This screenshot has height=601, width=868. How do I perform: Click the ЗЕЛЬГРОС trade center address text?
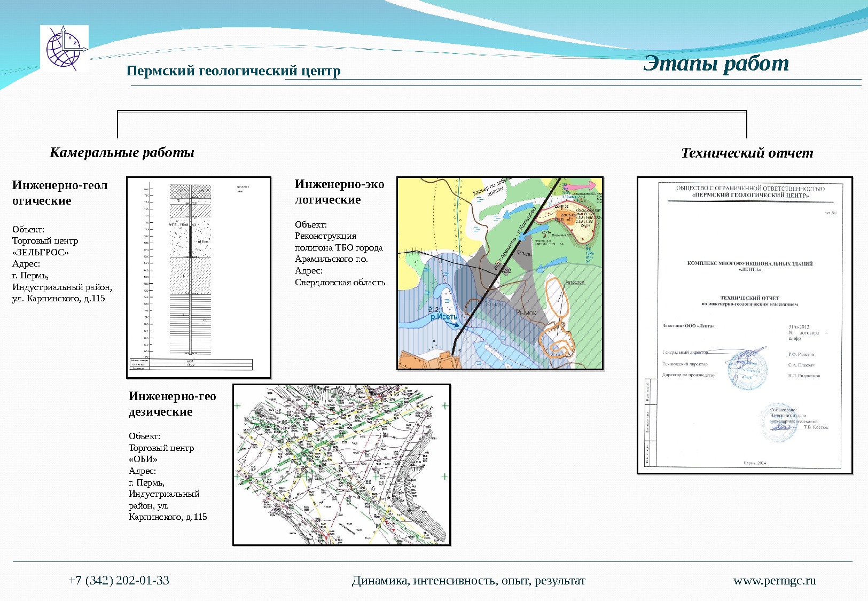click(62, 264)
